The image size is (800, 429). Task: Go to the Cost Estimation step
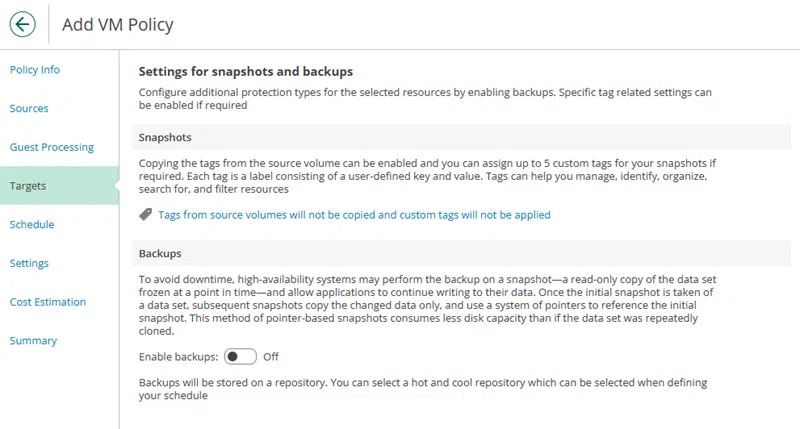48,302
